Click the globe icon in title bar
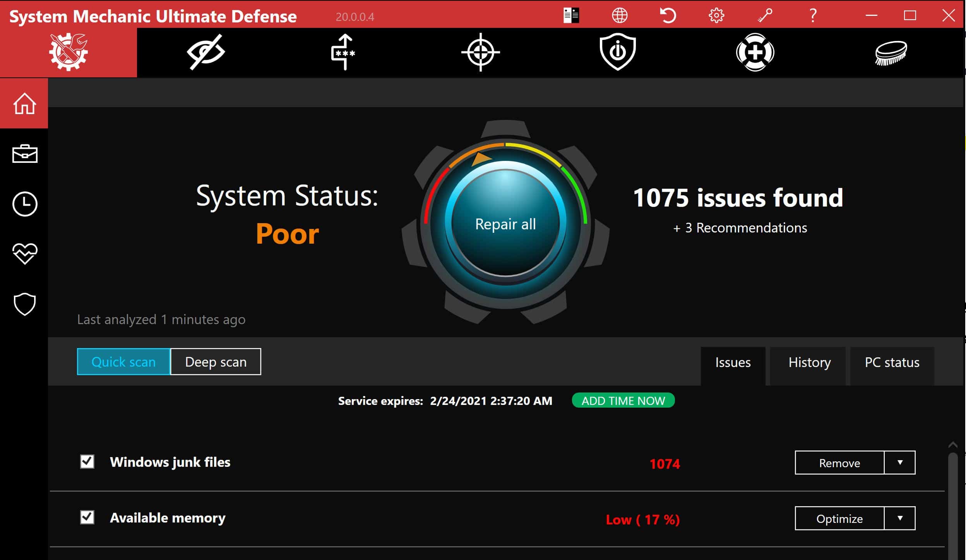The width and height of the screenshot is (966, 560). [620, 16]
